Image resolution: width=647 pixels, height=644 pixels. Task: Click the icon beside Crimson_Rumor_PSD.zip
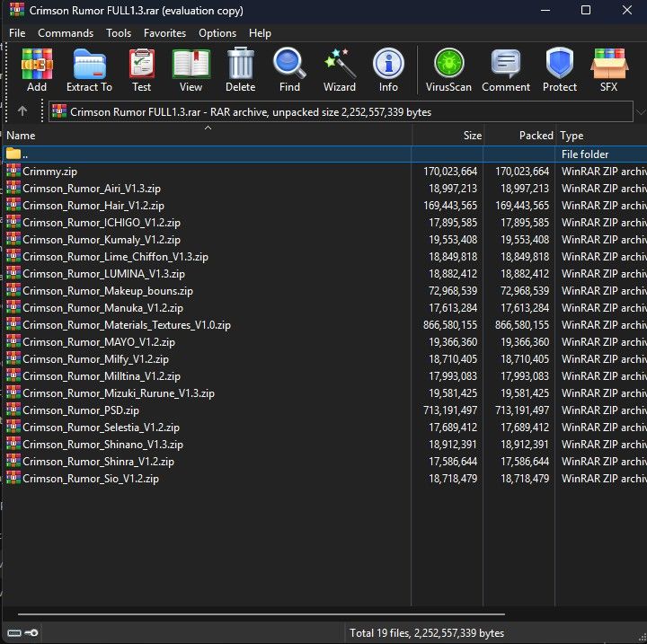point(13,410)
